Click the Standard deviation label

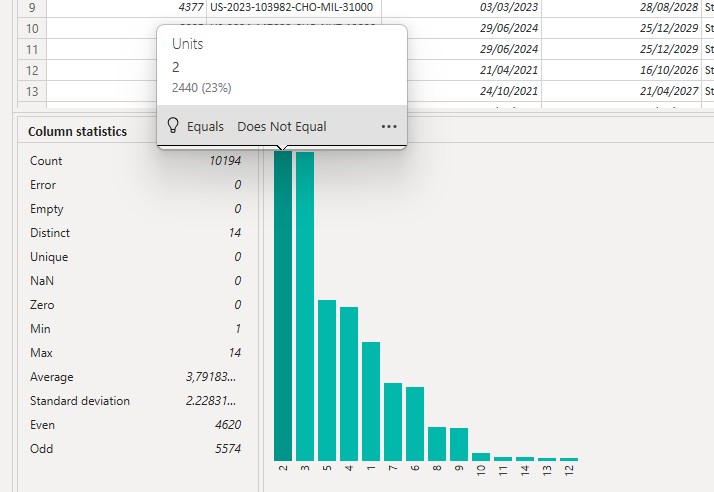[x=80, y=401]
